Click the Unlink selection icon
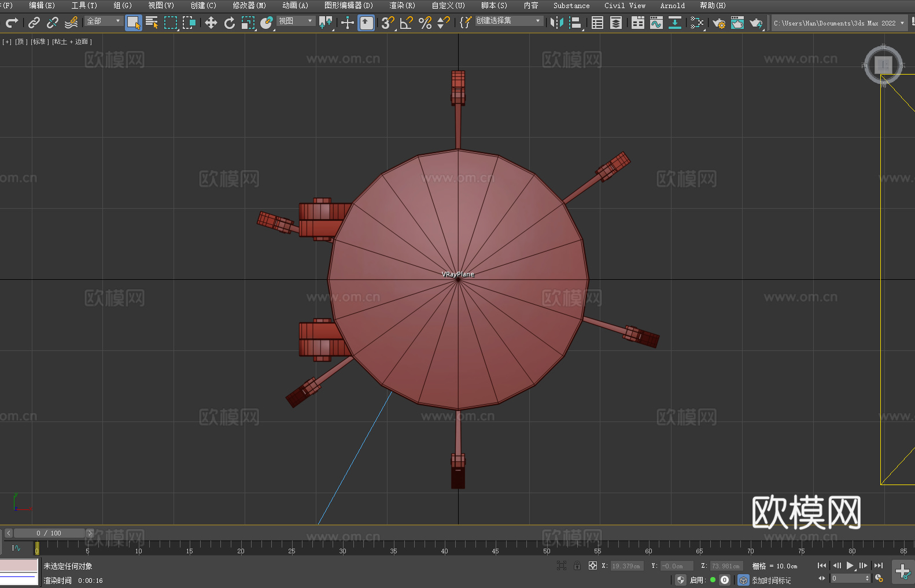The width and height of the screenshot is (915, 588). coord(53,23)
